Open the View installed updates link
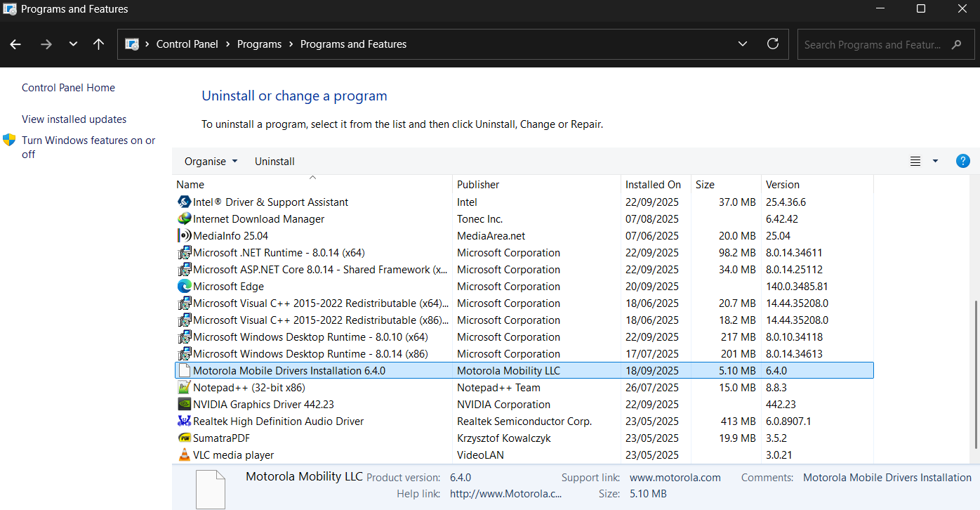The image size is (980, 510). click(73, 119)
